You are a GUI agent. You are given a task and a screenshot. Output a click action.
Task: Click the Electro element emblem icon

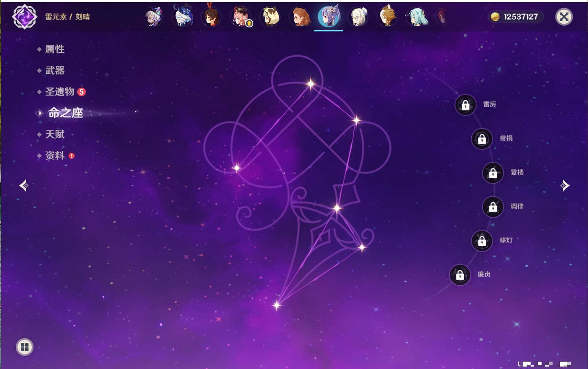point(24,17)
